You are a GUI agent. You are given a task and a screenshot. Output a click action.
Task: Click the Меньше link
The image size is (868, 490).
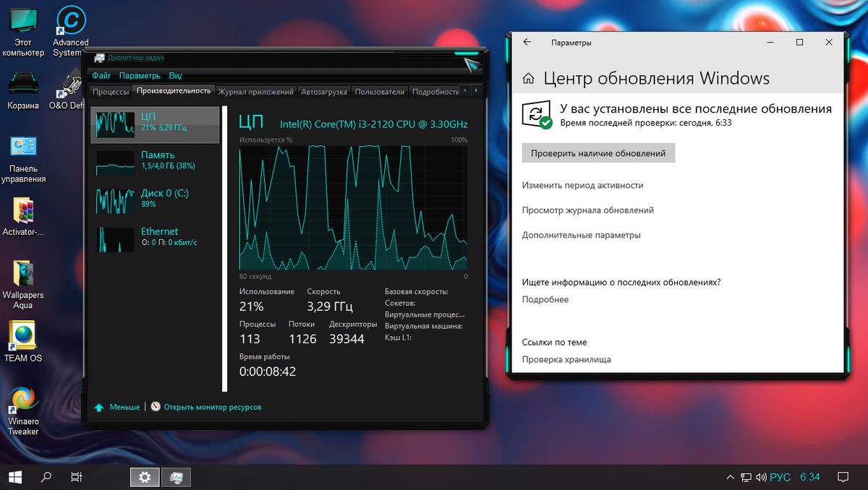click(124, 408)
